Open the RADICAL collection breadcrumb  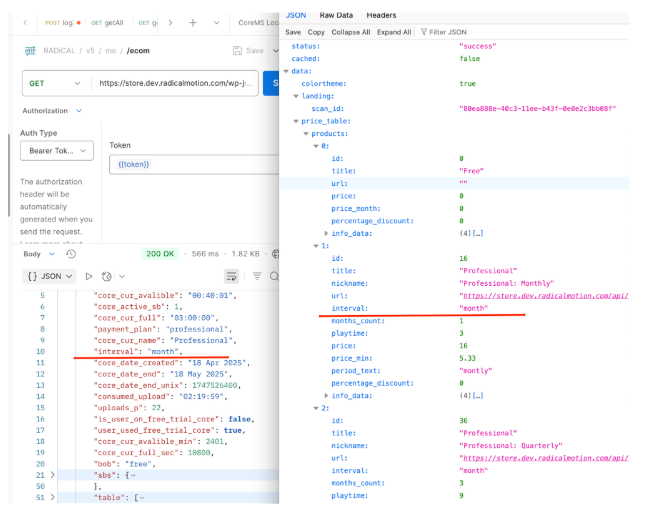59,51
